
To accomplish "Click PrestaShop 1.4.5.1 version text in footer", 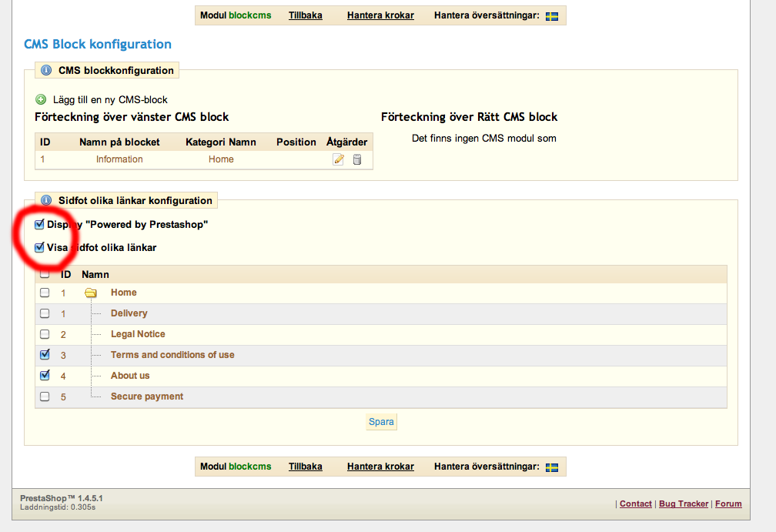I will [x=62, y=498].
